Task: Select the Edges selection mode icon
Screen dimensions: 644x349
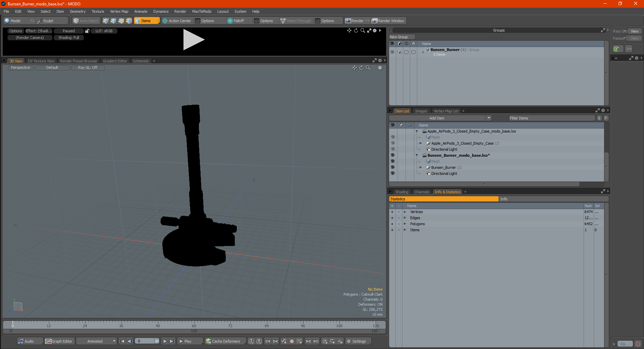Action: [x=113, y=21]
